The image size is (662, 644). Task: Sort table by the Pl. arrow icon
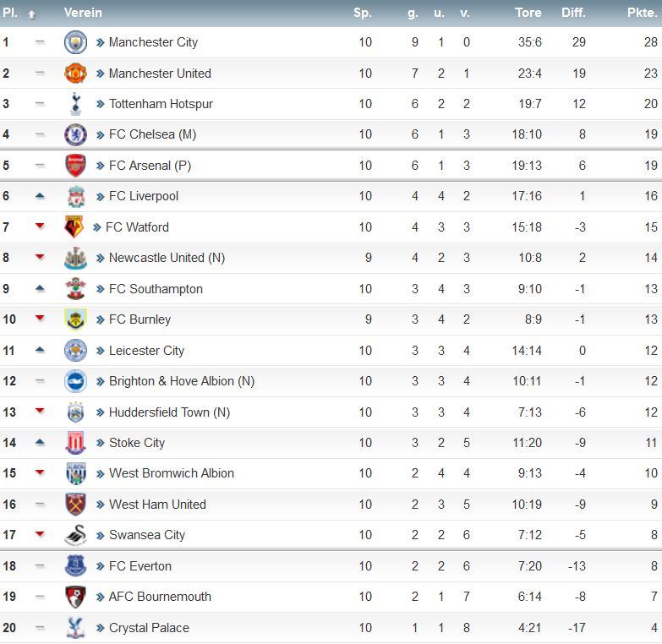pos(31,14)
